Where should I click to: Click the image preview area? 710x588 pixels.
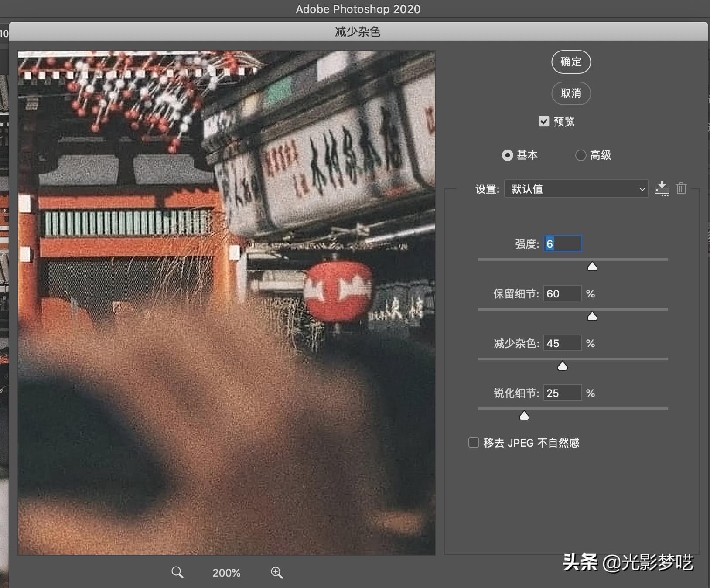pos(227,301)
